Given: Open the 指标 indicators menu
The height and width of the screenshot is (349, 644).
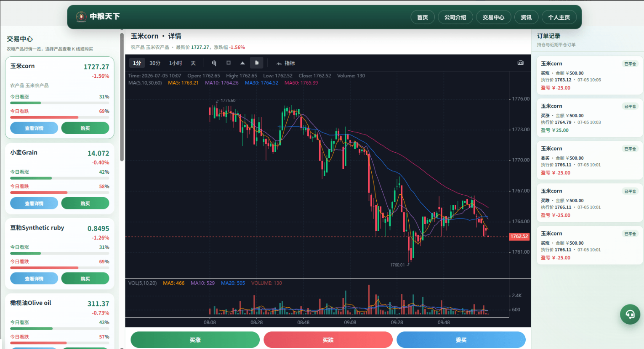Looking at the screenshot, I should [285, 63].
